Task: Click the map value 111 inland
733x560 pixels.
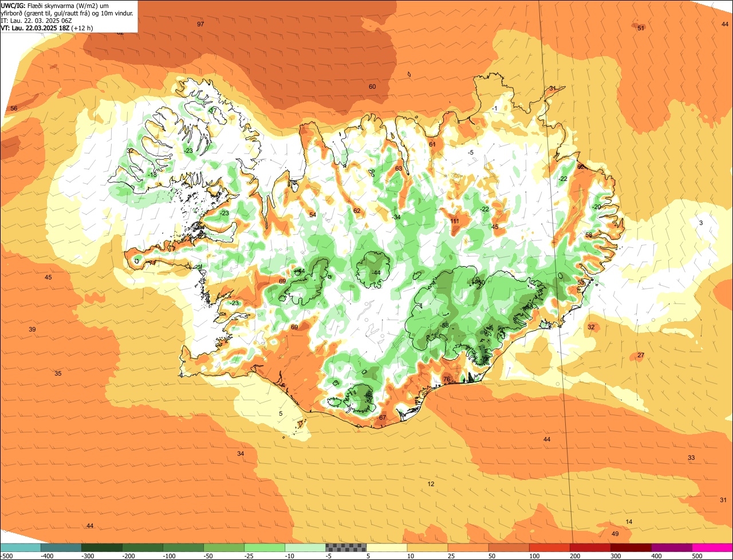Action: (455, 221)
